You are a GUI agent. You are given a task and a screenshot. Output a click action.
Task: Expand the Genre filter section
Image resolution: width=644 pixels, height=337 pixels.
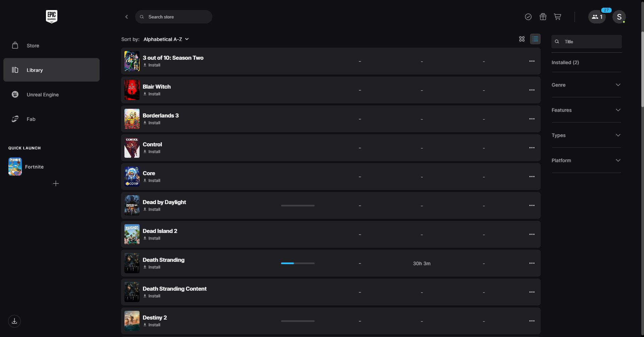pyautogui.click(x=586, y=85)
